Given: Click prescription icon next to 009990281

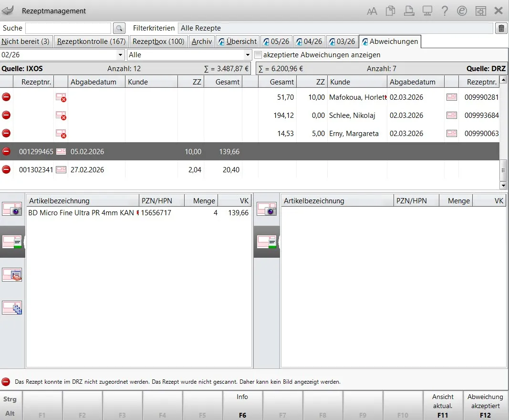Looking at the screenshot, I should [x=452, y=97].
